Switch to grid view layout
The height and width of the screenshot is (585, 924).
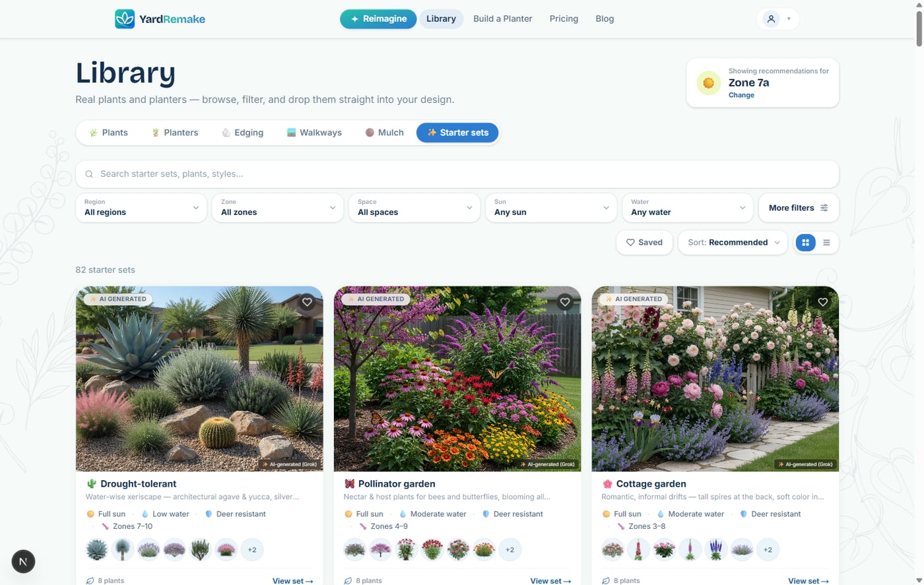805,243
